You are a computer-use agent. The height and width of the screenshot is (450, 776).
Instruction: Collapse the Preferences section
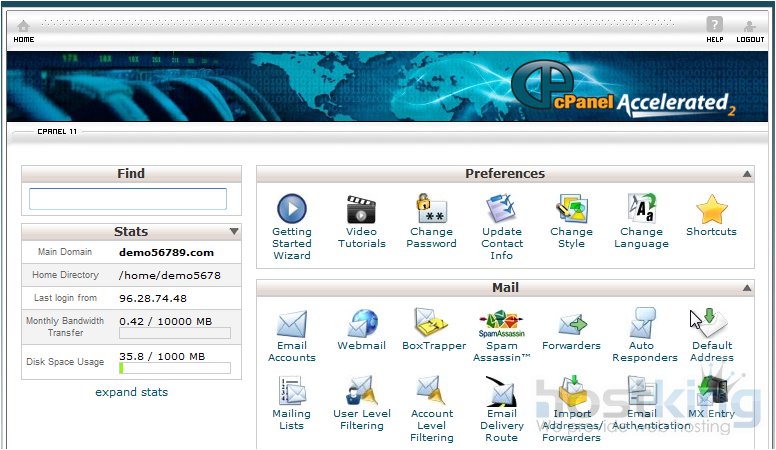pyautogui.click(x=747, y=174)
